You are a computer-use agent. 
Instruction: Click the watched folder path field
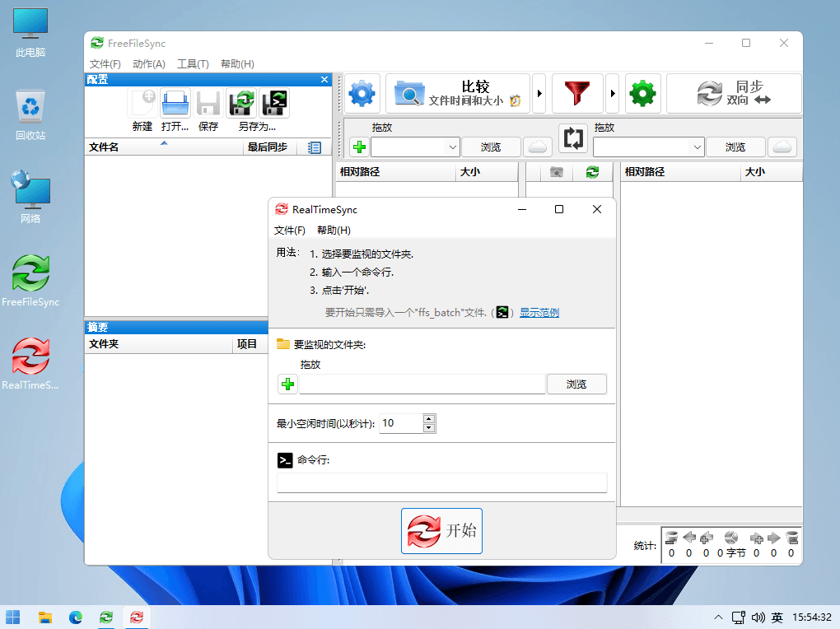(422, 384)
